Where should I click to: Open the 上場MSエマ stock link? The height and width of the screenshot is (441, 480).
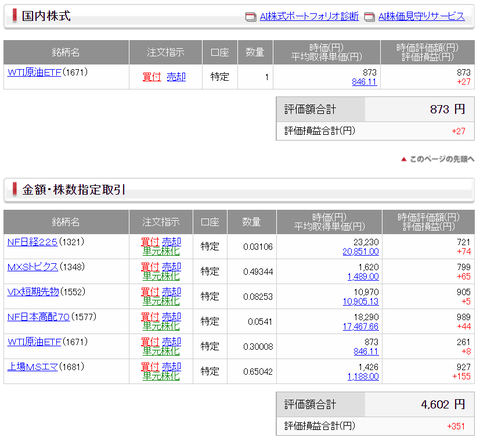(32, 367)
